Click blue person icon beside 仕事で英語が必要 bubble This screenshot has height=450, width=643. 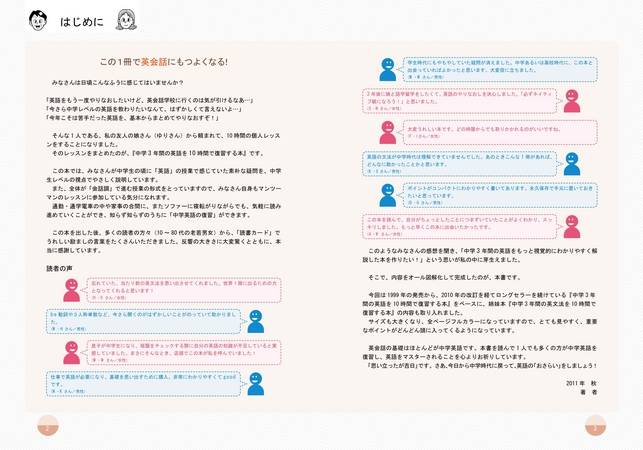click(256, 382)
